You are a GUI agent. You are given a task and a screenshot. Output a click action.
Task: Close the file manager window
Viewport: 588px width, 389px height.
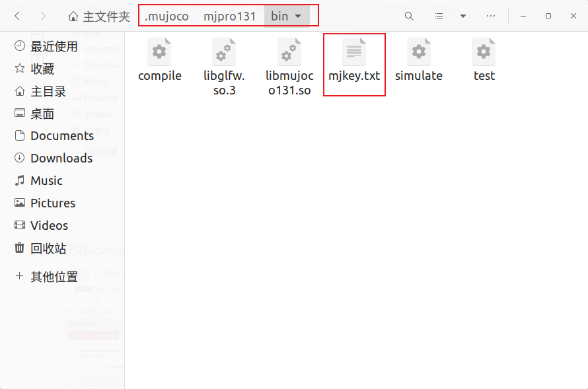click(x=573, y=16)
